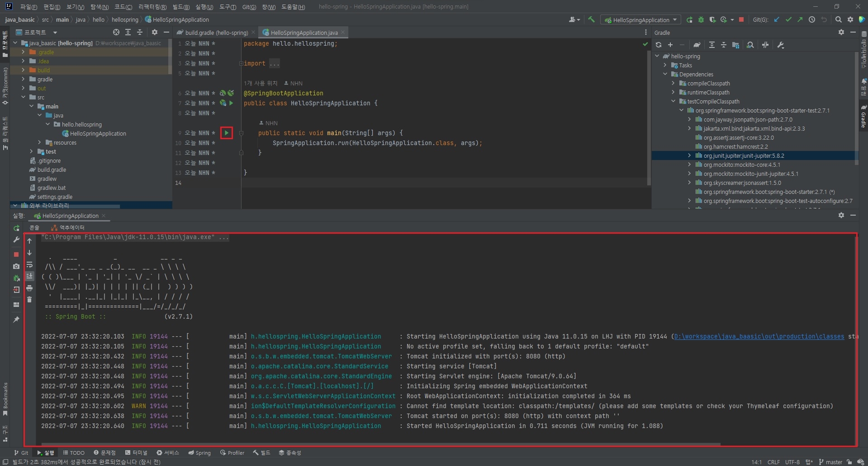Click the console horizontal scrollbar
868x466 pixels.
pyautogui.click(x=380, y=444)
